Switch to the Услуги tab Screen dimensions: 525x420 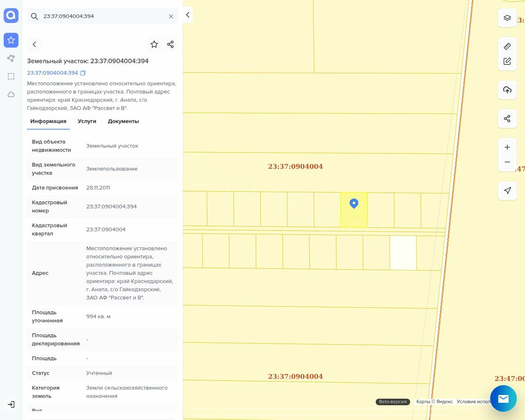click(x=87, y=121)
